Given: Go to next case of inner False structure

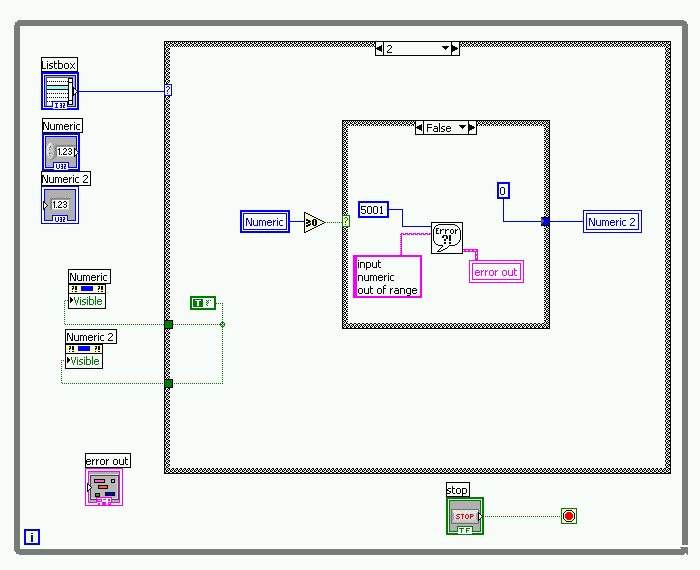Looking at the screenshot, I should 472,128.
